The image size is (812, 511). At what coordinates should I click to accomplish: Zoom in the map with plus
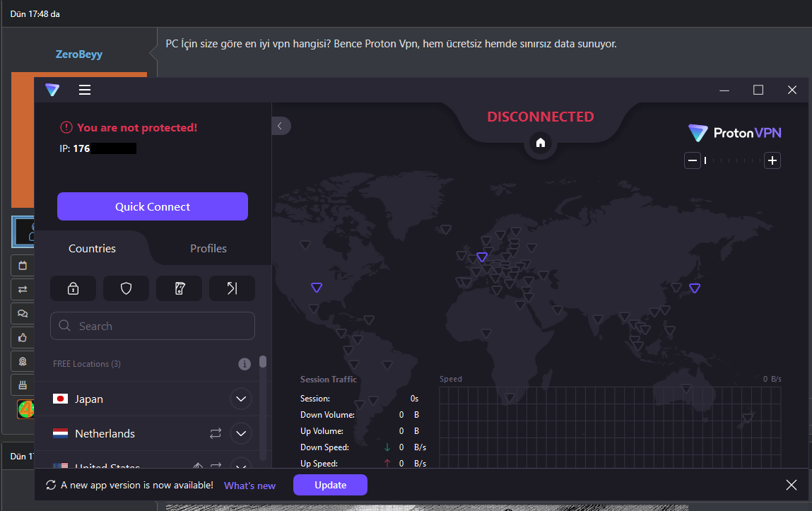[772, 160]
